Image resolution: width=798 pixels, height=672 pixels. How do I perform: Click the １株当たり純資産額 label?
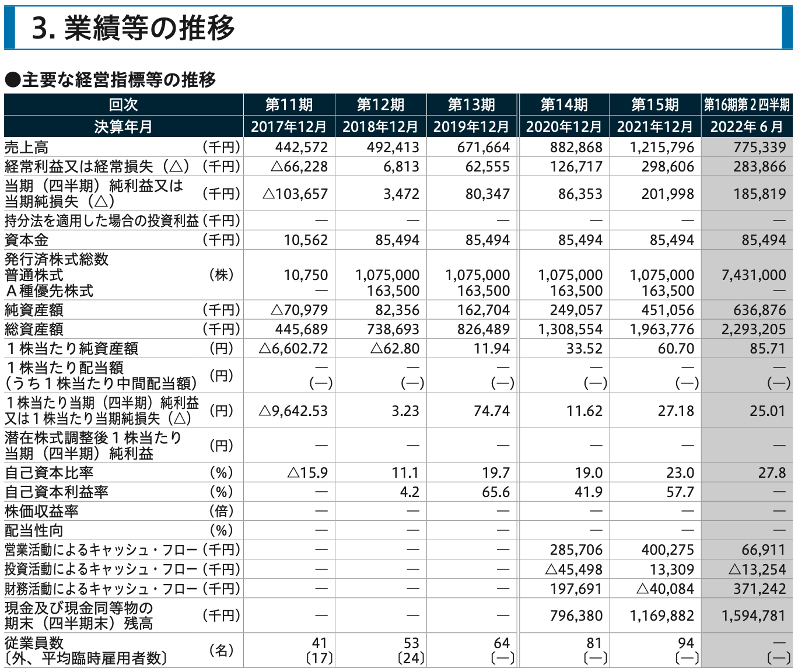click(72, 348)
